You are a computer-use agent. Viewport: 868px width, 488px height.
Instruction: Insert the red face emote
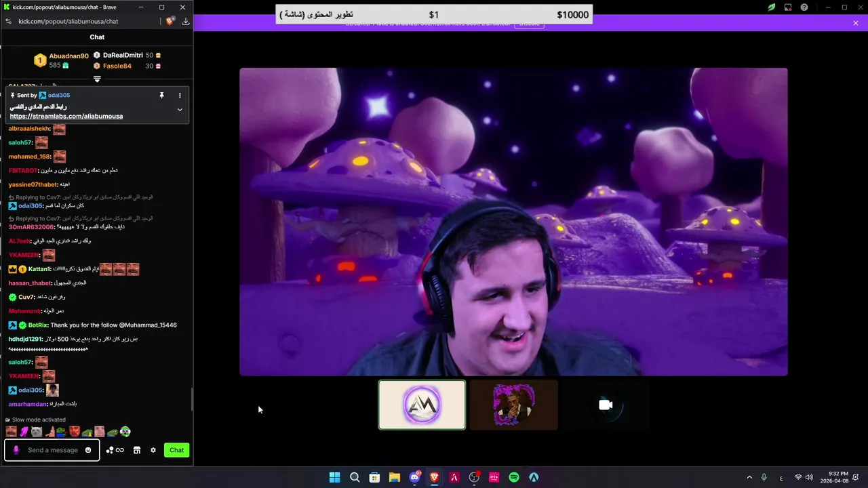(x=75, y=432)
